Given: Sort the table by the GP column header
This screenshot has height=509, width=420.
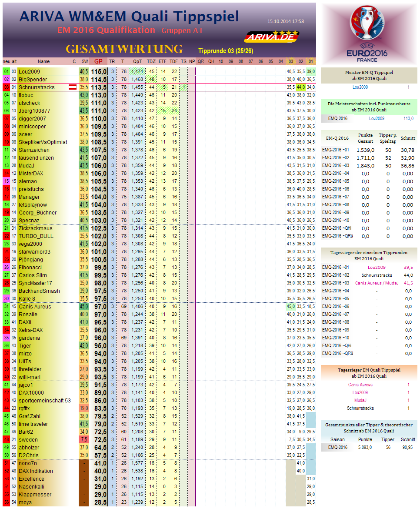Looking at the screenshot, I should [99, 61].
